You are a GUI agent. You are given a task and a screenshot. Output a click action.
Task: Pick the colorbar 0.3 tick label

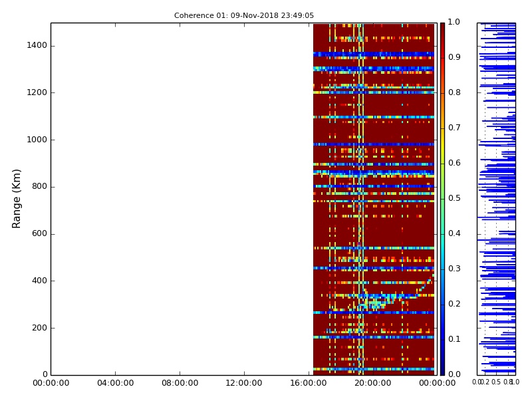click(454, 269)
